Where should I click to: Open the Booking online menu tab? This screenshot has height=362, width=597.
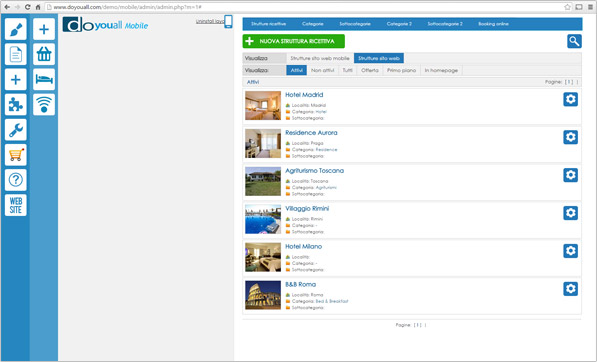(x=493, y=24)
